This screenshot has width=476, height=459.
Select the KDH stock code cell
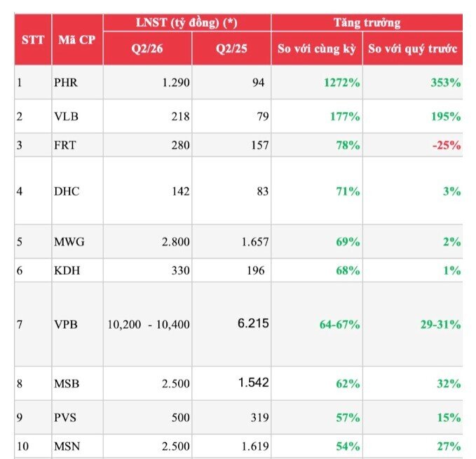tap(77, 270)
